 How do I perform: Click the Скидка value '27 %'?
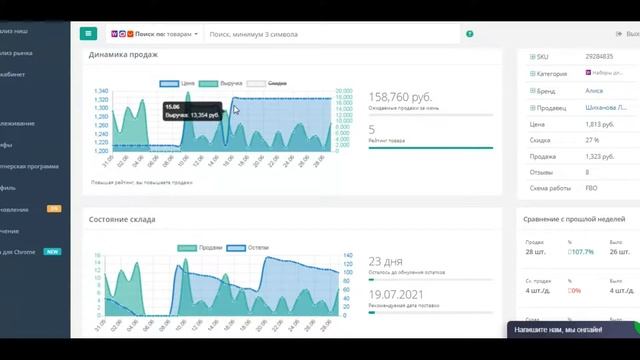[592, 140]
